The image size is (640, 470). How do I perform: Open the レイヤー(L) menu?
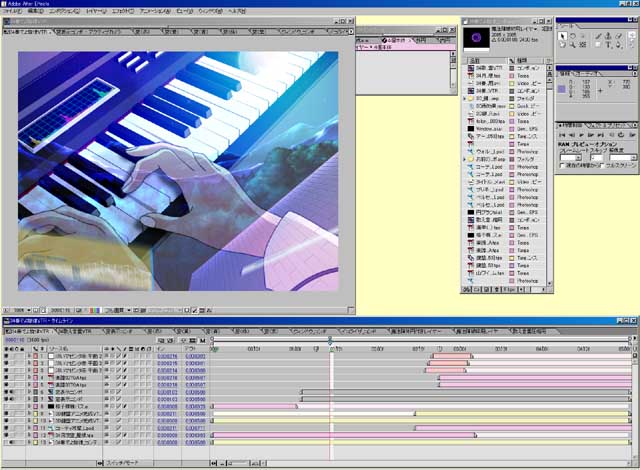(96, 11)
